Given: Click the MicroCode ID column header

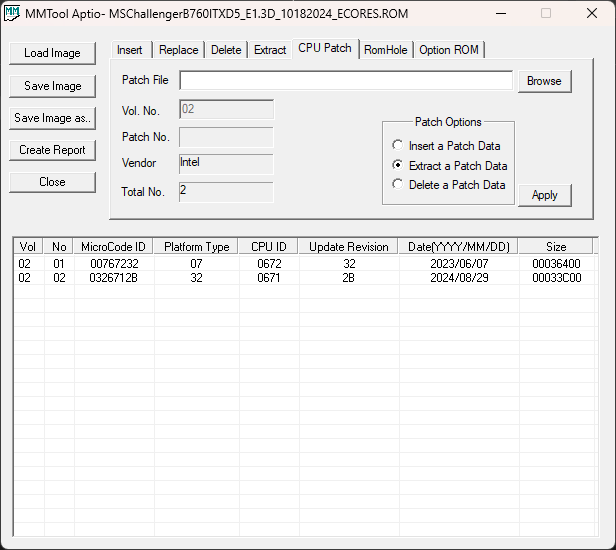Looking at the screenshot, I should coord(114,247).
